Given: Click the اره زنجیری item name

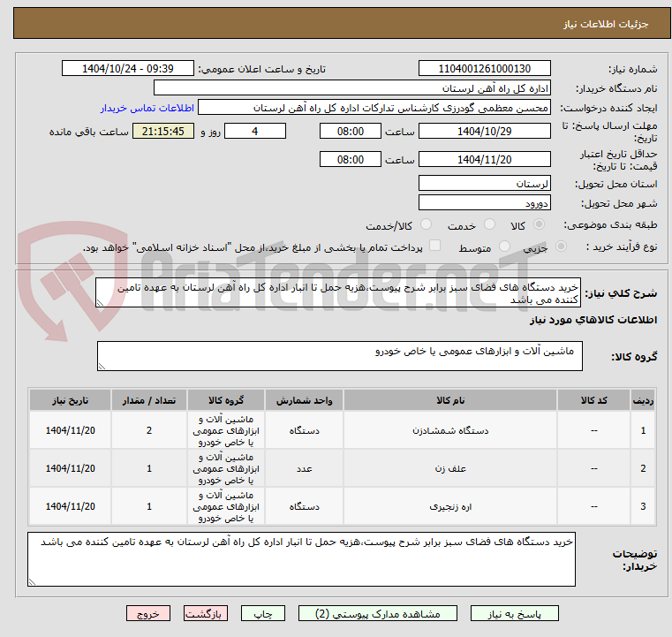Looking at the screenshot, I should click(450, 507).
